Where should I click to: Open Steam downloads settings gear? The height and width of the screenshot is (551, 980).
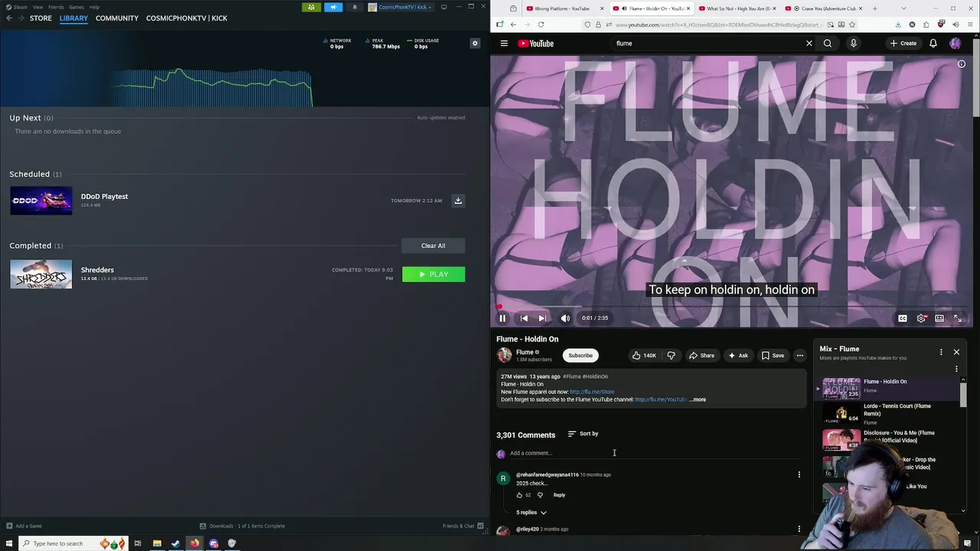(475, 44)
